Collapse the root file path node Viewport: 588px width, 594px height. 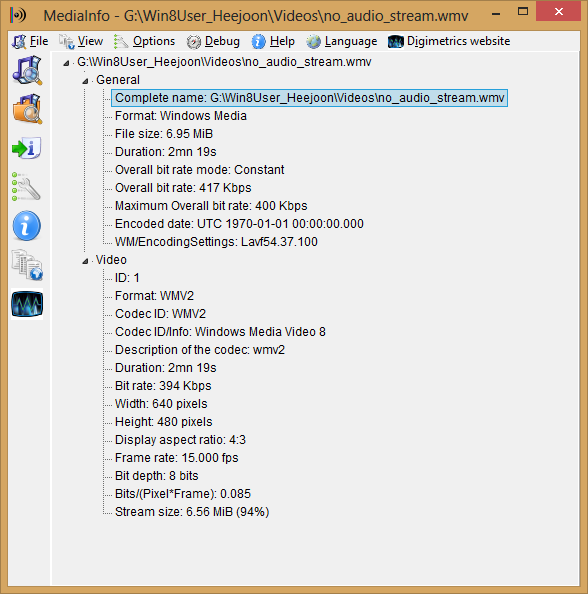[66, 63]
